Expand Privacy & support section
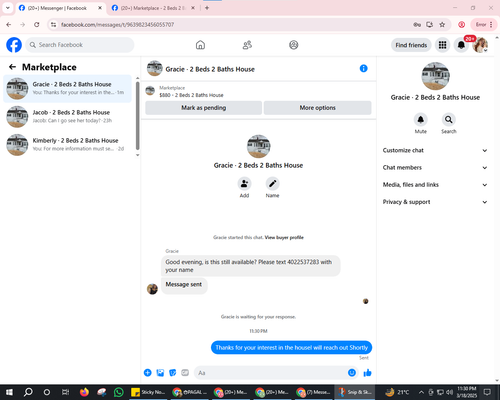This screenshot has height=400, width=500. pyautogui.click(x=435, y=202)
